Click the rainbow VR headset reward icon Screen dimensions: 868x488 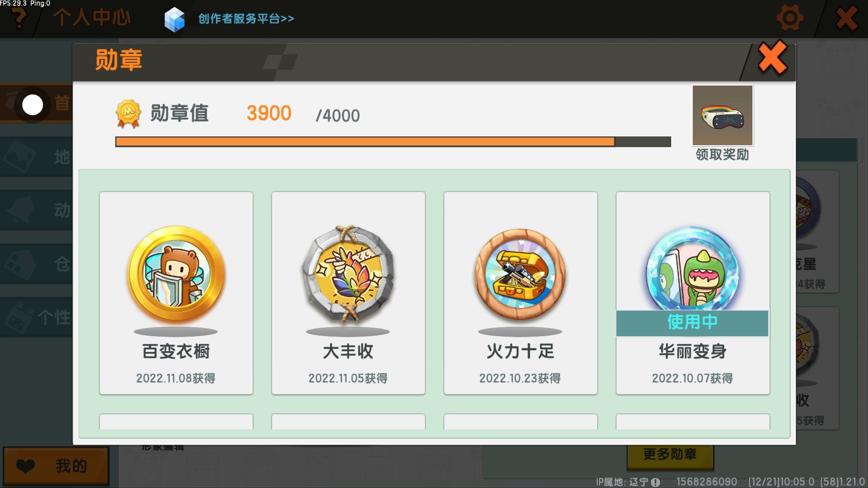coord(722,115)
